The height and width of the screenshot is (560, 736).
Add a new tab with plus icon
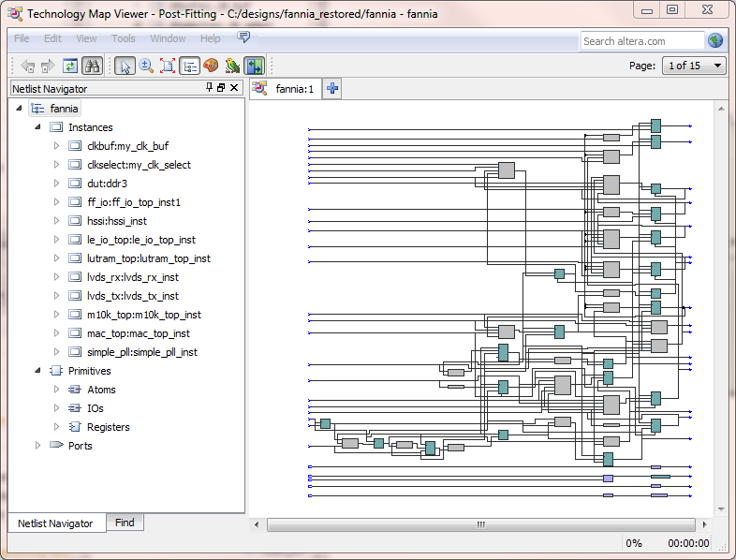[332, 89]
